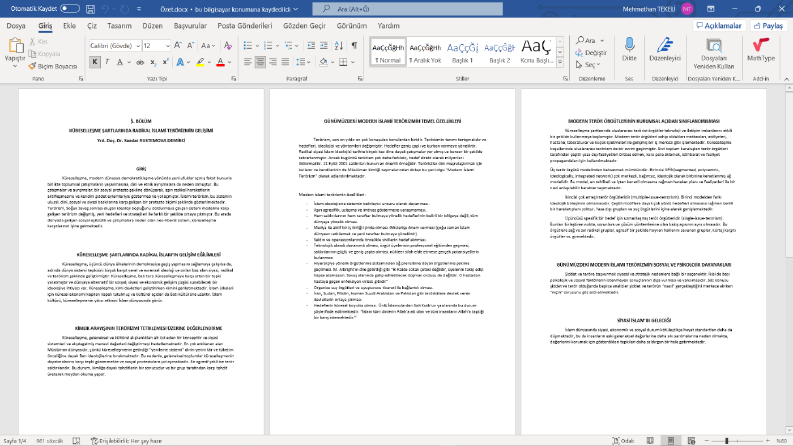This screenshot has height=446, width=793.
Task: Open the Açıklamalar comments button
Action: tap(719, 26)
